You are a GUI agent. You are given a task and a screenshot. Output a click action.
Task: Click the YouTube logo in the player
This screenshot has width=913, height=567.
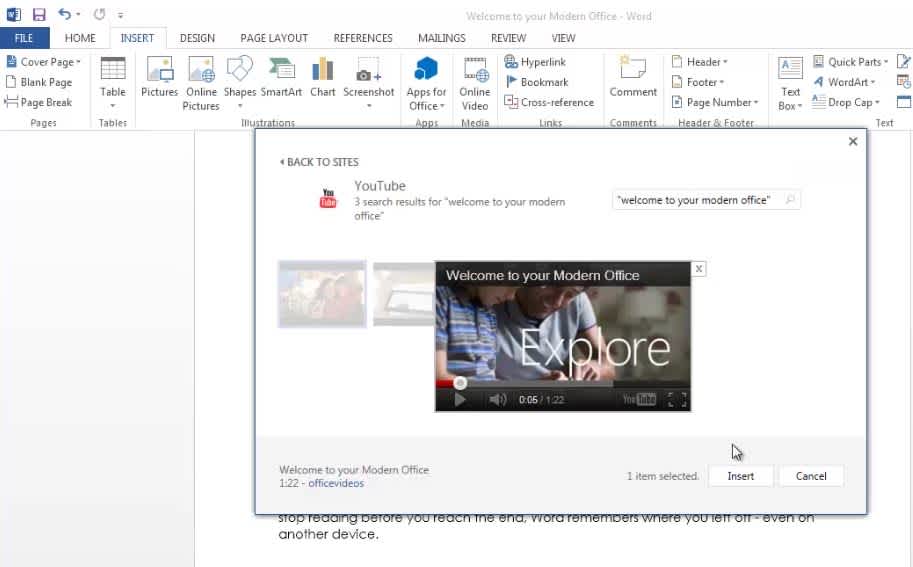click(x=639, y=399)
